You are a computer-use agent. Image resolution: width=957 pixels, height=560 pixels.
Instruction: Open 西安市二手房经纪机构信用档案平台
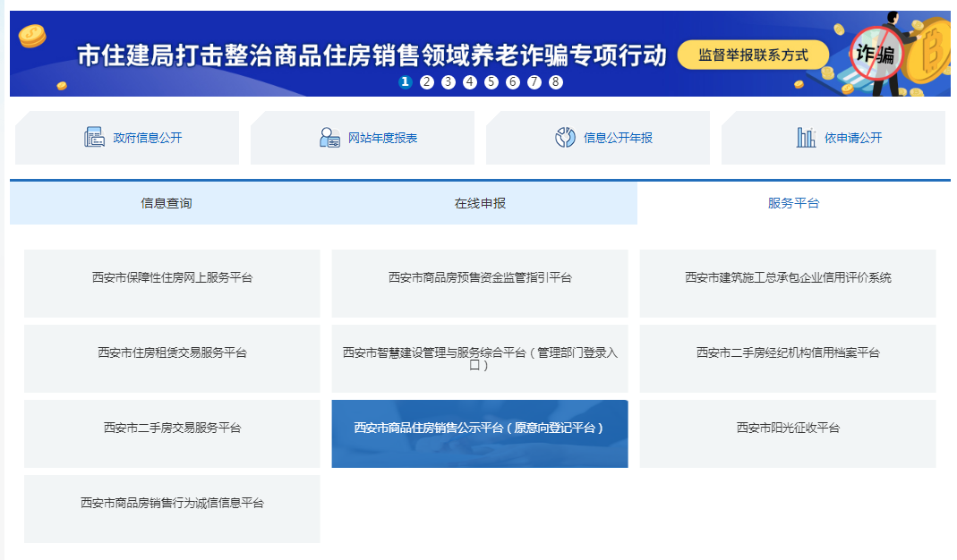click(x=788, y=358)
